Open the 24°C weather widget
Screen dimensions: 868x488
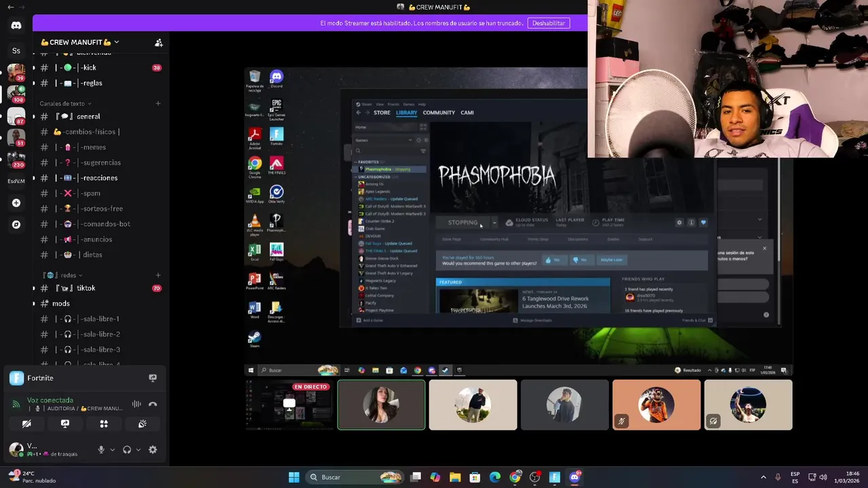(31, 477)
